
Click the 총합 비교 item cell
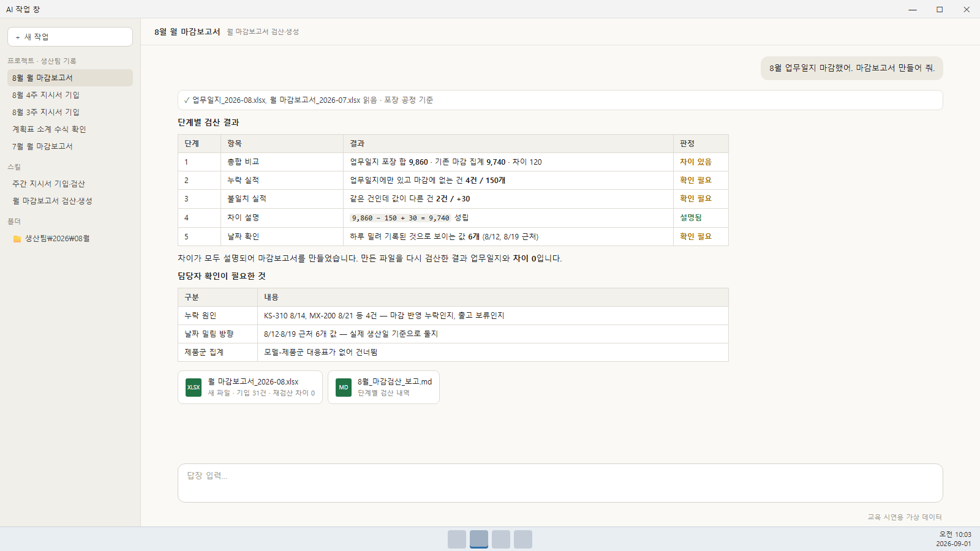coord(282,162)
